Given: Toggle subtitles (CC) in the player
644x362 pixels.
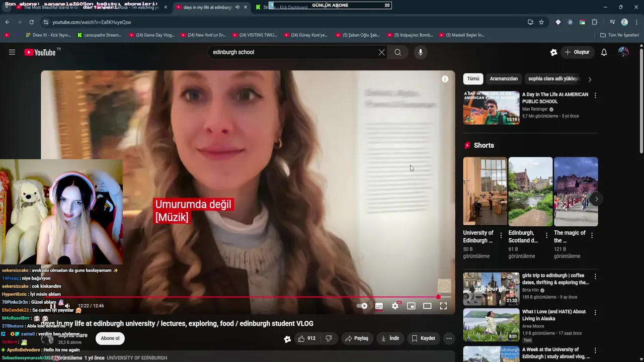Looking at the screenshot, I should [379, 306].
